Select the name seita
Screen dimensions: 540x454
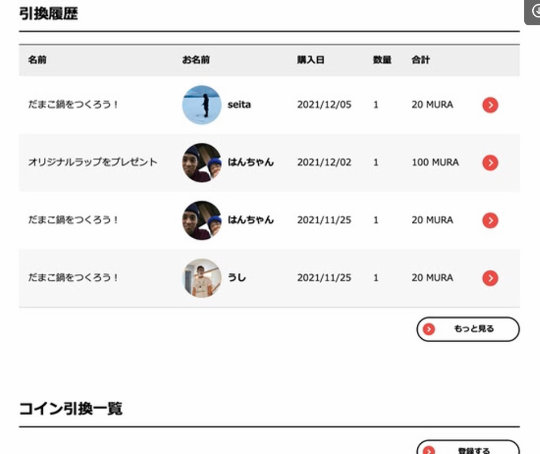(239, 105)
